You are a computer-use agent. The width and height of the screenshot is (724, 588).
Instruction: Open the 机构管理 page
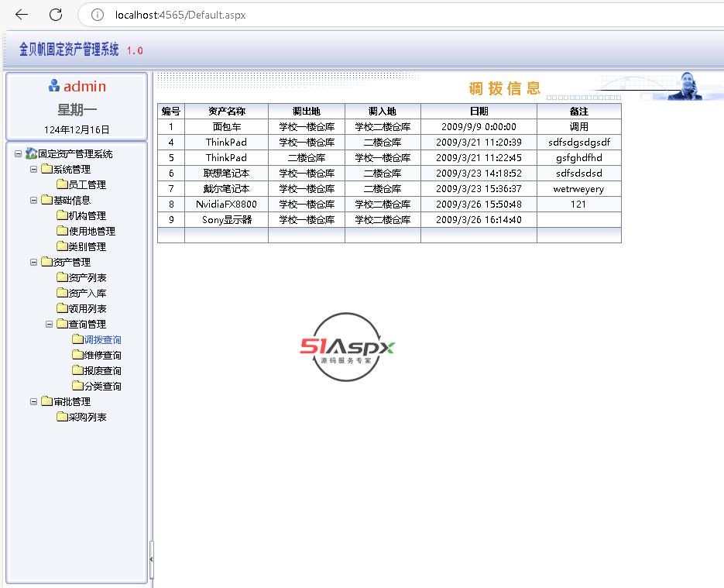(87, 215)
